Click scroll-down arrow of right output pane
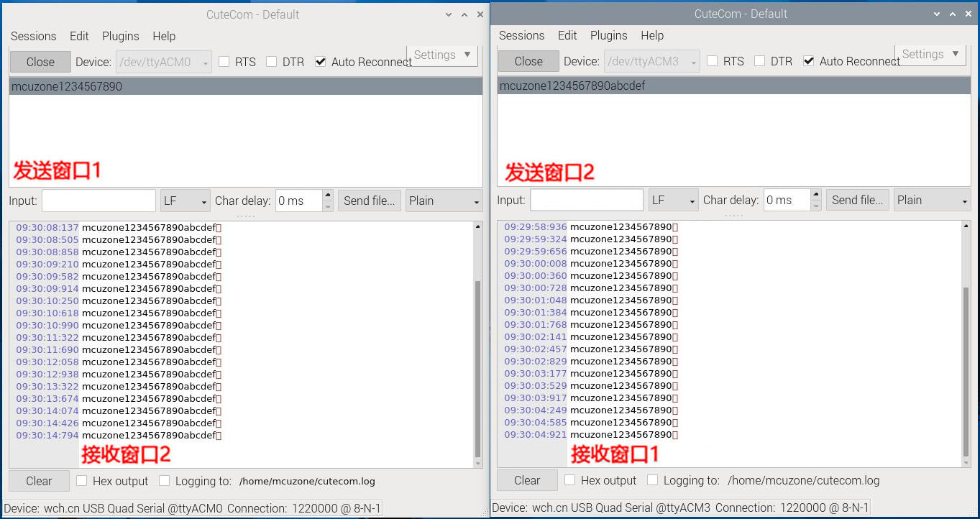The image size is (980, 519). tap(966, 463)
